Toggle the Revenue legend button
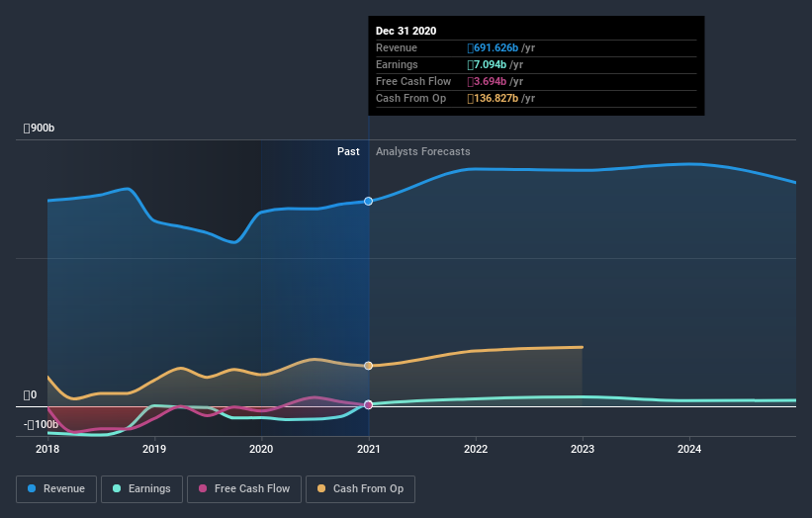The width and height of the screenshot is (812, 518). [x=56, y=488]
